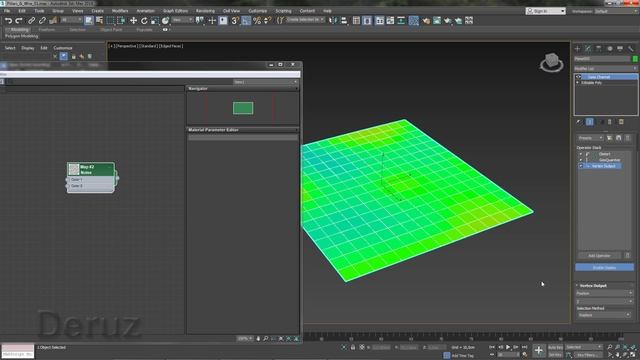This screenshot has height=360, width=640.
Task: Click the Pin Stack icon
Action: [578, 122]
